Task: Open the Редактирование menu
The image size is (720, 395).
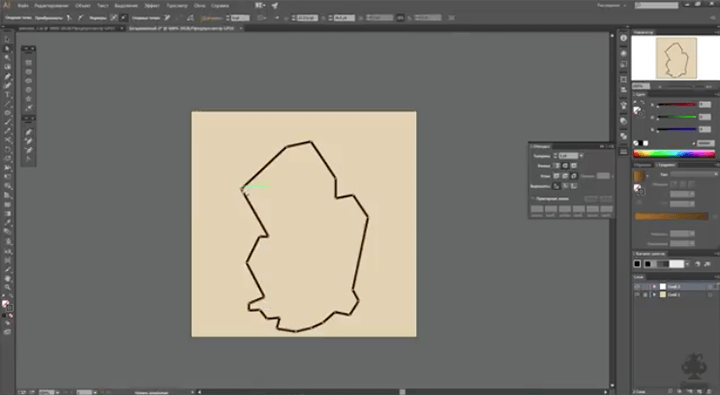Action: click(51, 6)
